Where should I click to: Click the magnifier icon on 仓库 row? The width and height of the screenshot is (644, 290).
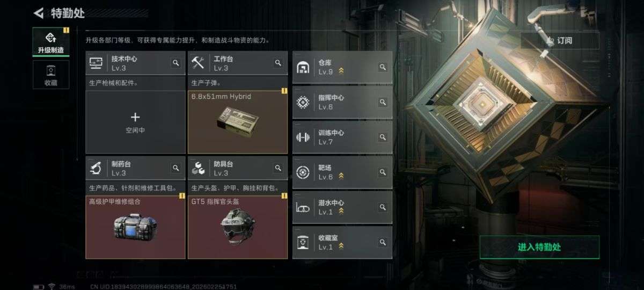pyautogui.click(x=383, y=67)
